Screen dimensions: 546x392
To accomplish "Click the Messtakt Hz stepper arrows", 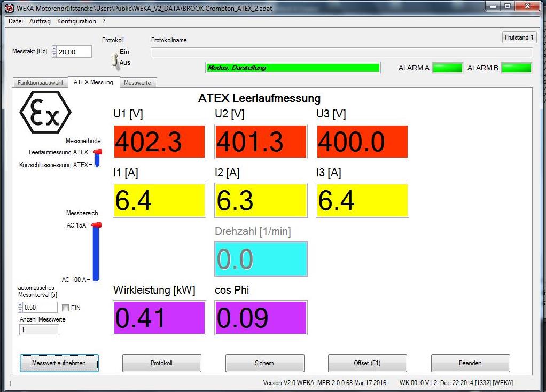I will pyautogui.click(x=54, y=52).
